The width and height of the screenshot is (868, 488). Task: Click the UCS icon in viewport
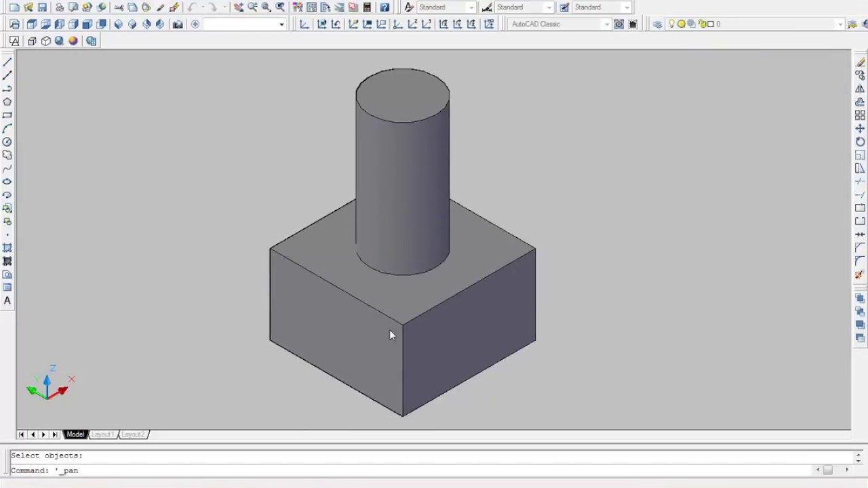pyautogui.click(x=49, y=385)
